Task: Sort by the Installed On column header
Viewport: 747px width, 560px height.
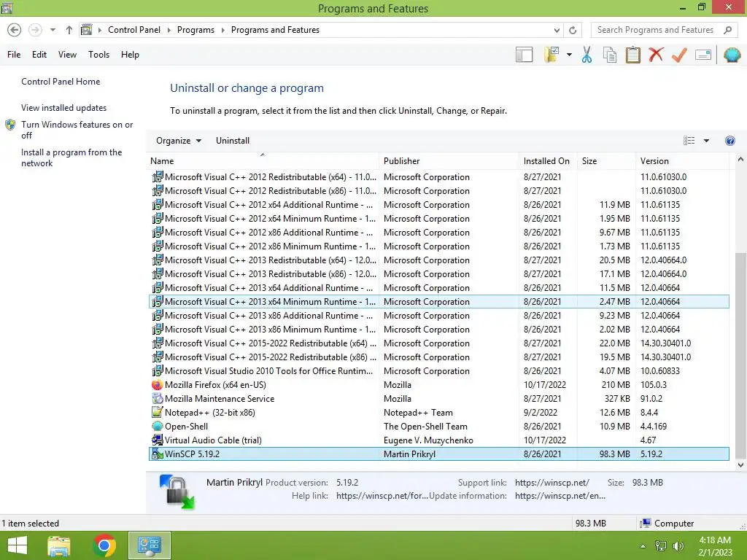Action: tap(547, 161)
